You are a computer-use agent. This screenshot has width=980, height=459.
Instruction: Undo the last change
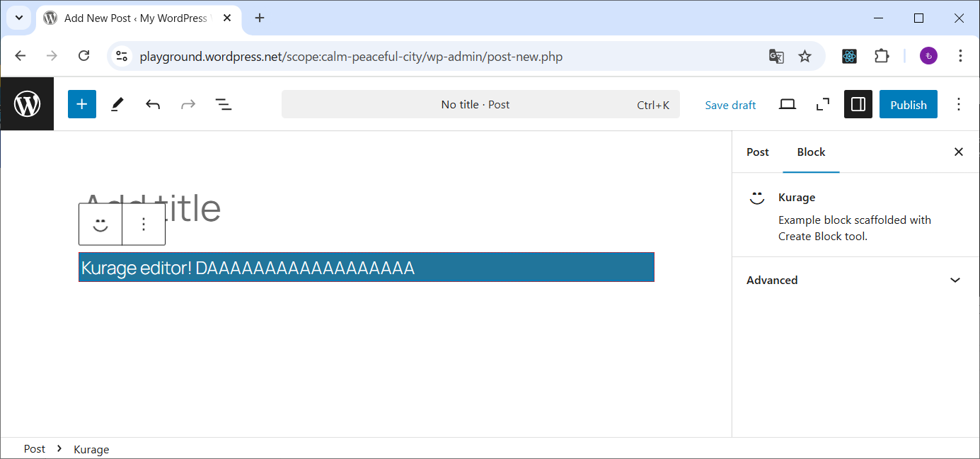(x=153, y=104)
